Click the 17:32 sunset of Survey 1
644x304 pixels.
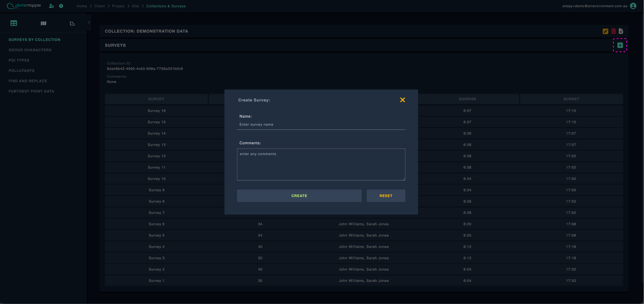point(571,281)
